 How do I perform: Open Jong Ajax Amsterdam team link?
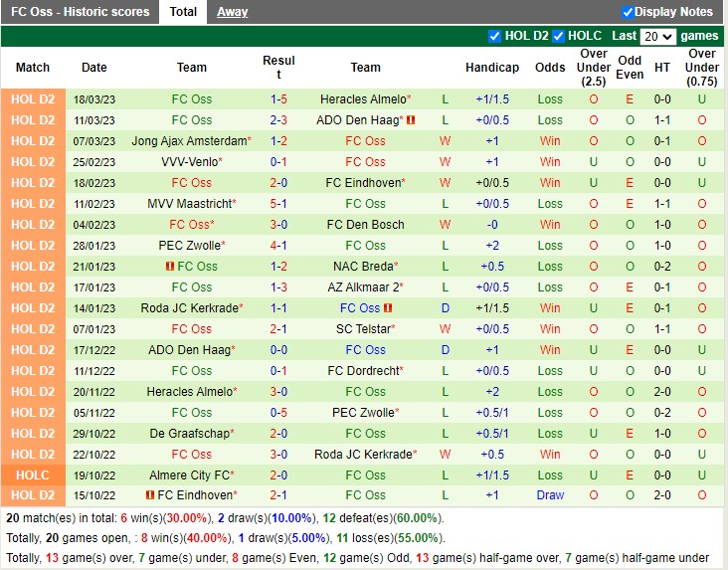189,141
